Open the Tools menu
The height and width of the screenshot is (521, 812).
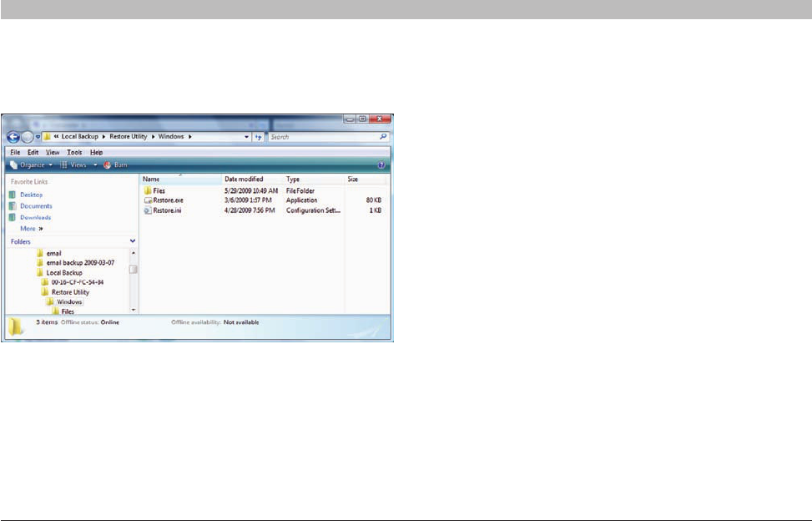tap(74, 152)
